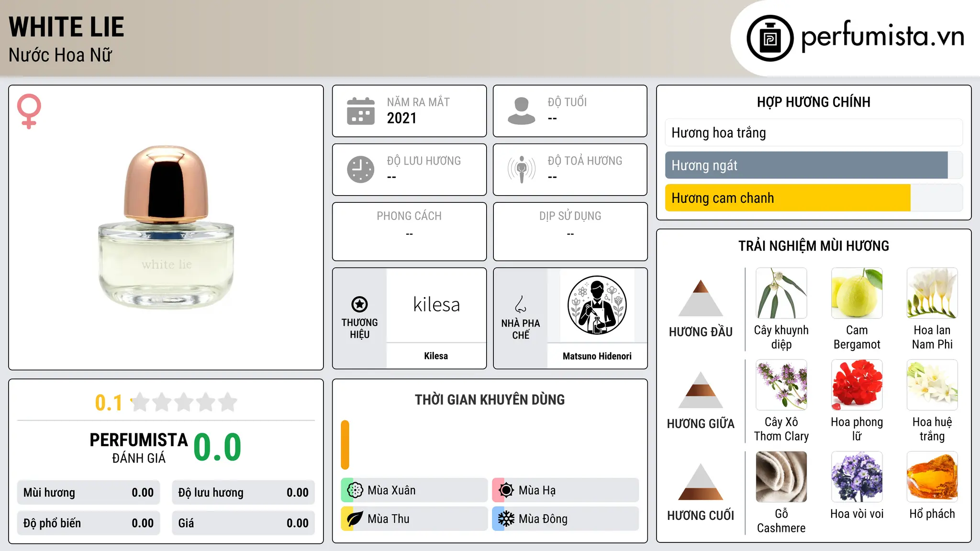Select the Mùa Thu season button

(x=414, y=519)
